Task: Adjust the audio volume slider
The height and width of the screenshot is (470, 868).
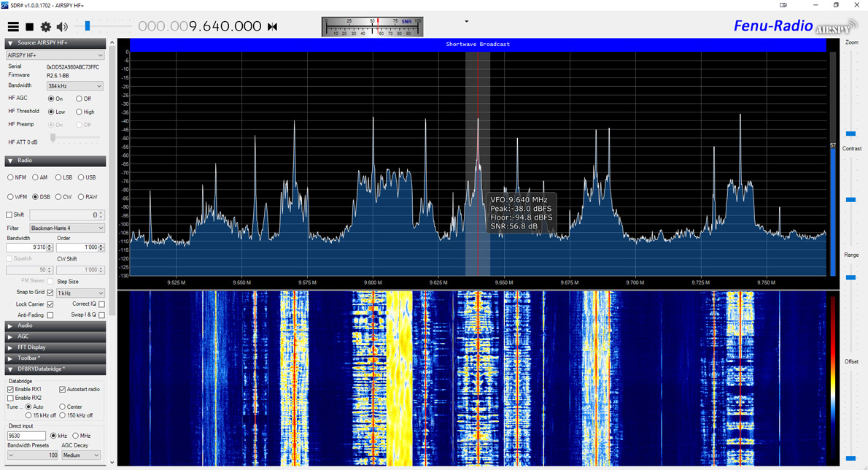Action: click(88, 27)
